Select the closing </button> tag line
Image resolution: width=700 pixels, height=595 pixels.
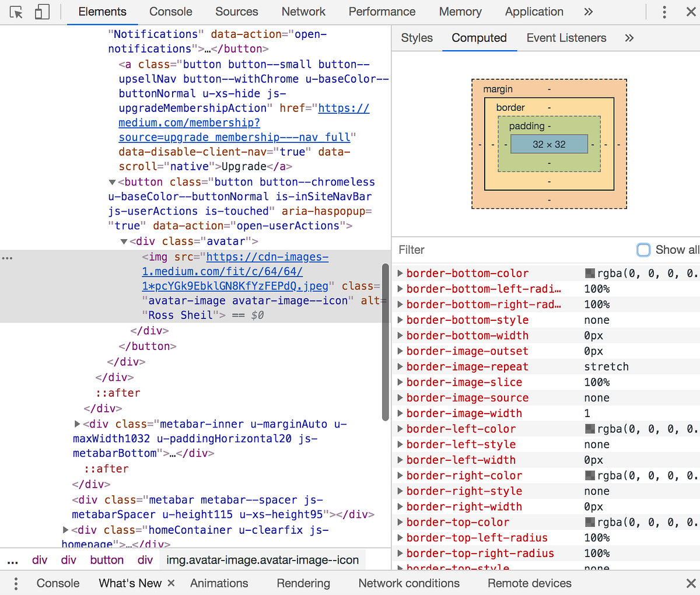148,346
